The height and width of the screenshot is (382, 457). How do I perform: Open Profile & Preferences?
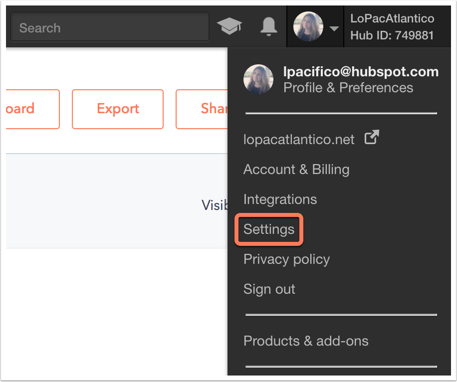coord(348,88)
